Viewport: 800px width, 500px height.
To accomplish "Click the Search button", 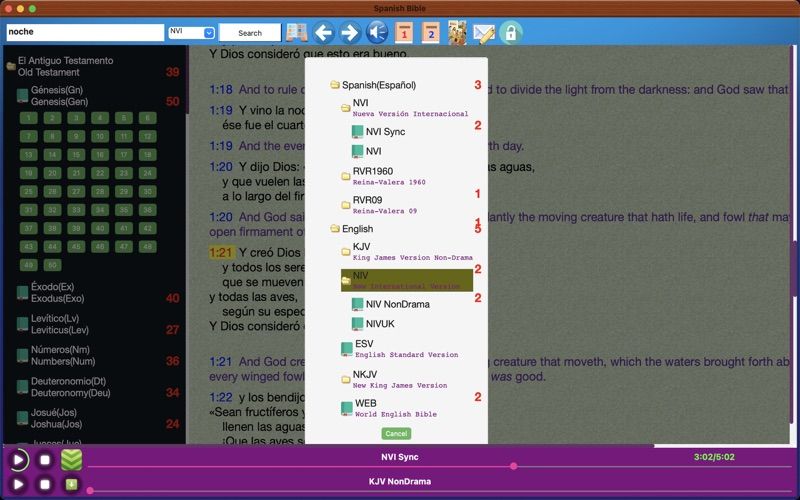I will pyautogui.click(x=250, y=33).
